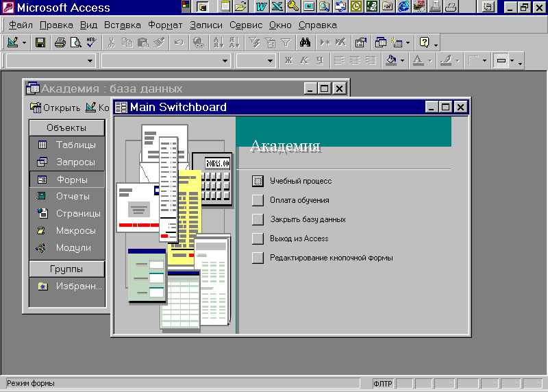Expand the line/border color dropdown arrow

[457, 61]
